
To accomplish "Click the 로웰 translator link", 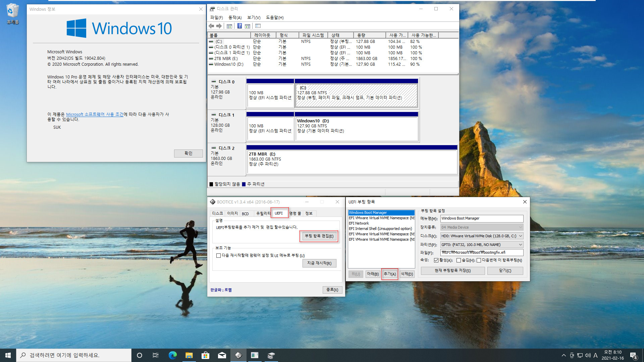I will [x=228, y=290].
